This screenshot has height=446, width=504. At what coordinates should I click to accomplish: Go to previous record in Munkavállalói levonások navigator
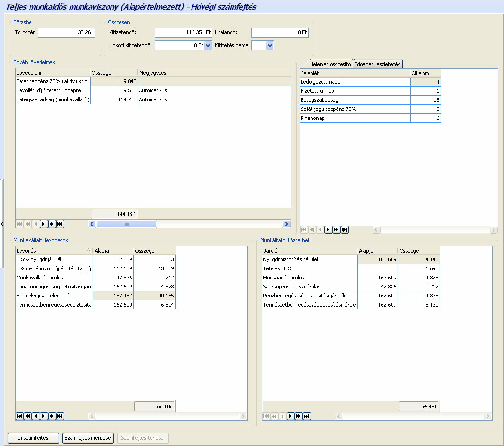point(36,416)
